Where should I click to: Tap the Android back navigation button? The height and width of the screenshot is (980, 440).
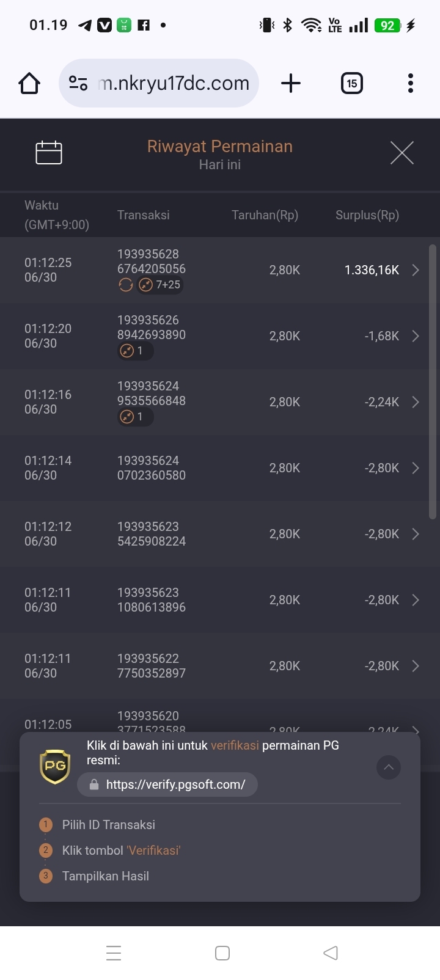click(330, 953)
